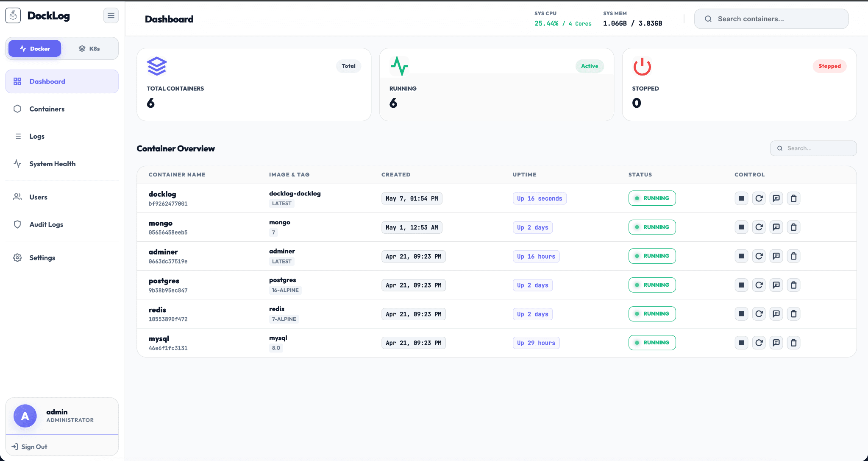The image size is (868, 461).
Task: Click the SYS CPU usage readout
Action: 563,19
